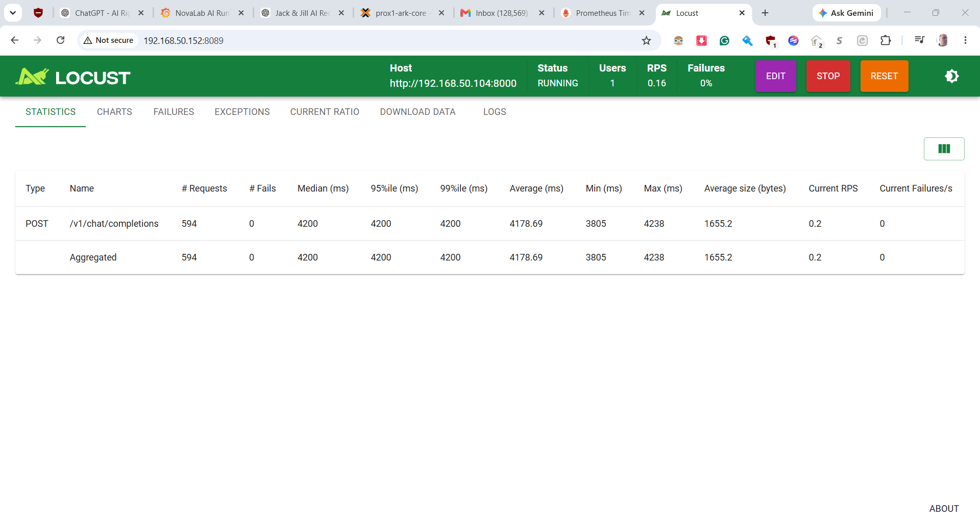Click the Max (ms) column header
Viewport: 980px width, 521px height.
(x=663, y=188)
